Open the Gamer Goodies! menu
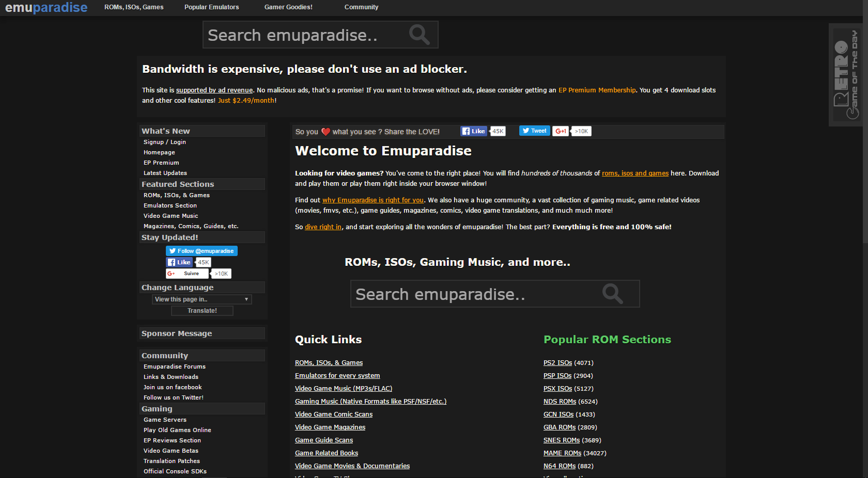Screen dimensions: 868x478 pyautogui.click(x=288, y=7)
